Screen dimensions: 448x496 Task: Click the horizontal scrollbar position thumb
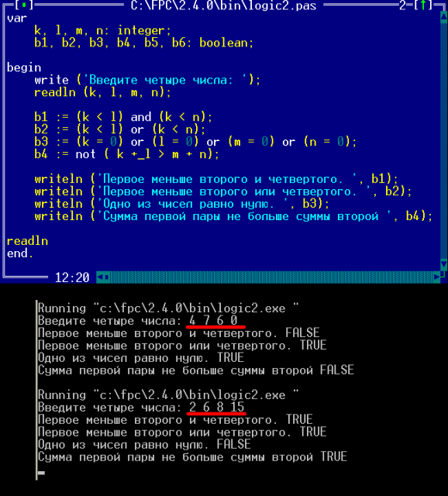pyautogui.click(x=107, y=277)
